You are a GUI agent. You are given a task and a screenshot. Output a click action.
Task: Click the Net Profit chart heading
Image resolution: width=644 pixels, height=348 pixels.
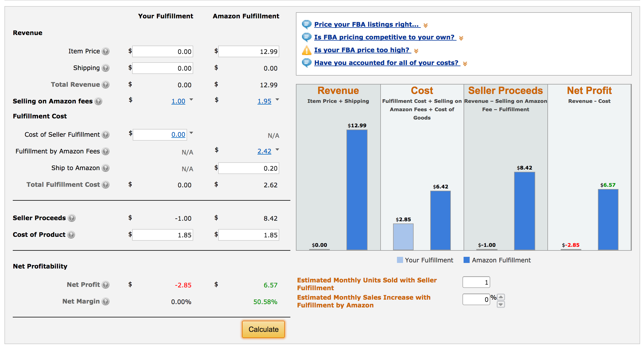589,91
